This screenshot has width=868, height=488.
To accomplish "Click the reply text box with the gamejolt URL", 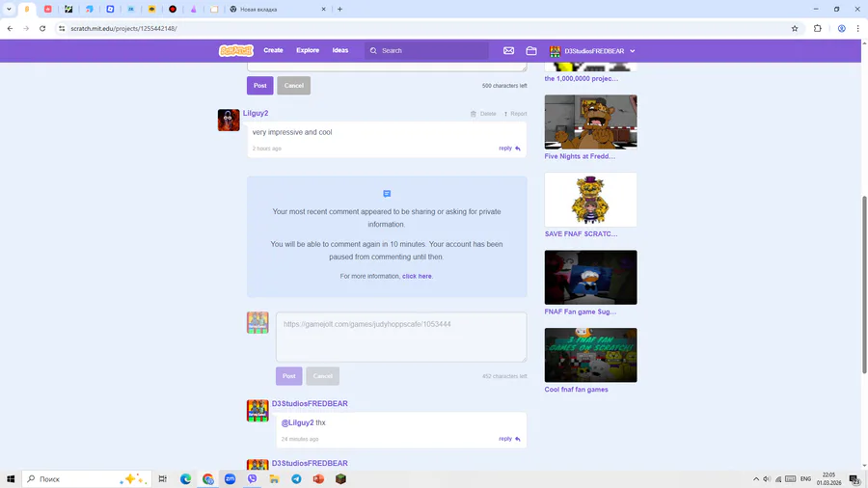I will [x=401, y=337].
